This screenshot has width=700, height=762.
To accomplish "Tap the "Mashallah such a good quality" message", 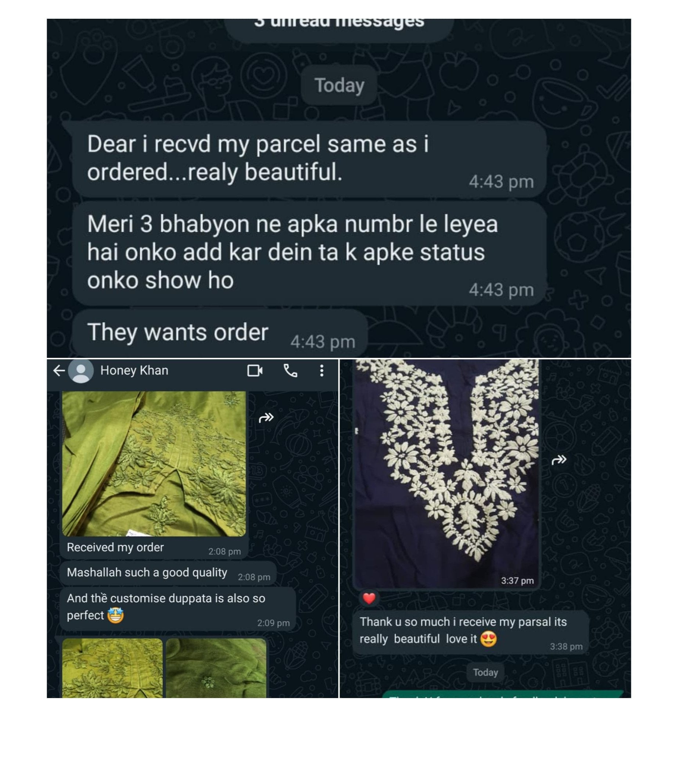I will point(168,574).
